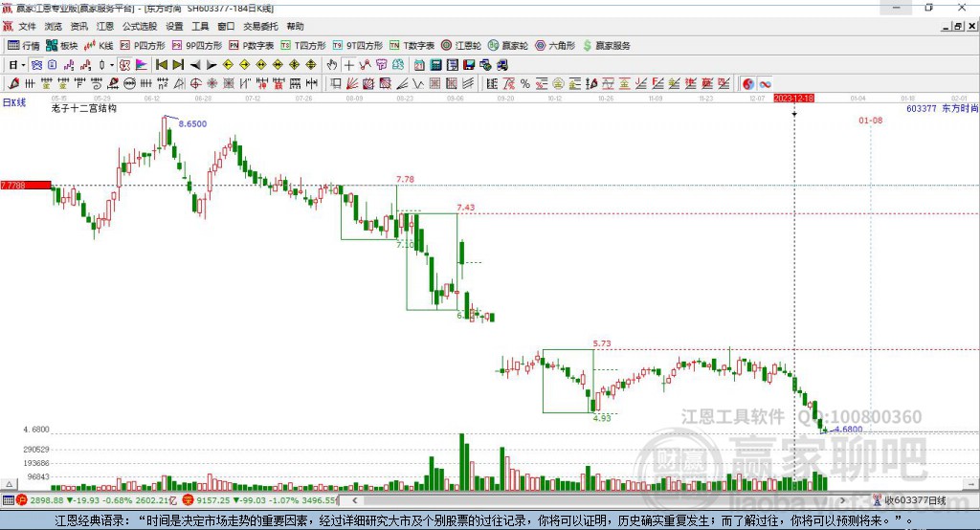Select the red pencil drawing tool

13,84
